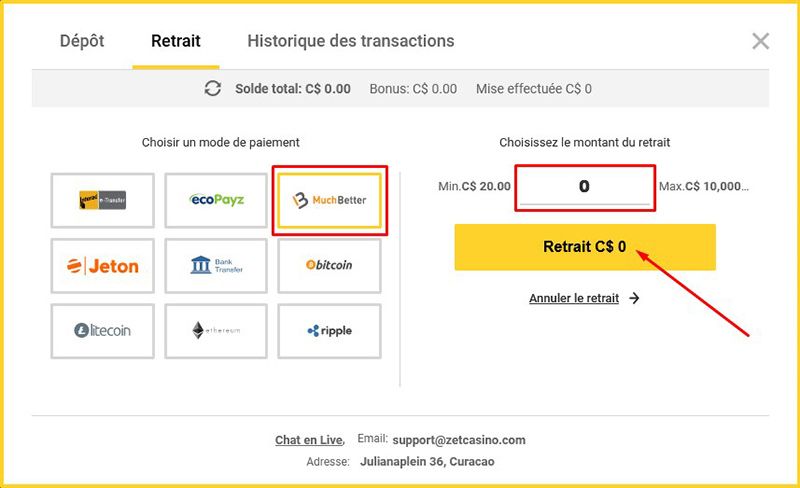Viewport: 800px width, 488px height.
Task: Click the arrow beside Annuler le retrait
Action: point(634,298)
